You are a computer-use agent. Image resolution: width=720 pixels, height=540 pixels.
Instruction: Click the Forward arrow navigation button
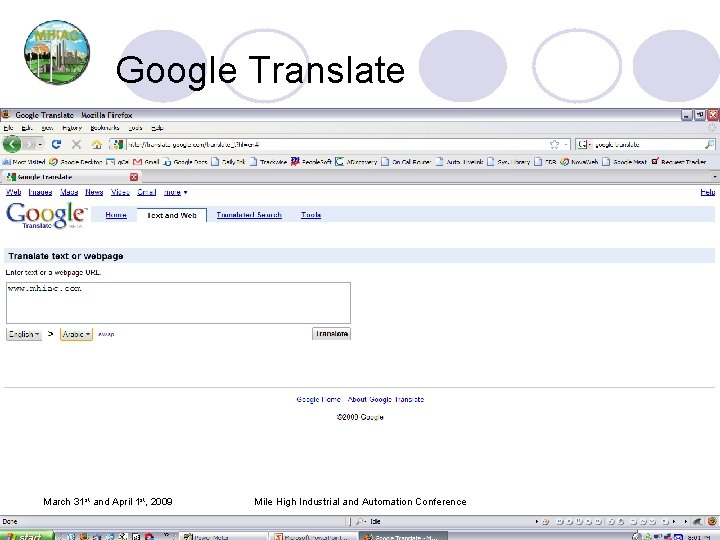coord(30,144)
